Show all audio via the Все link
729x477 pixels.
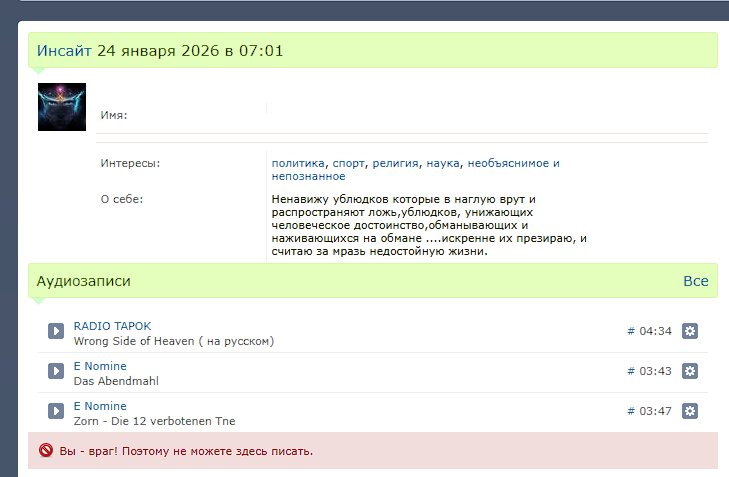point(695,281)
